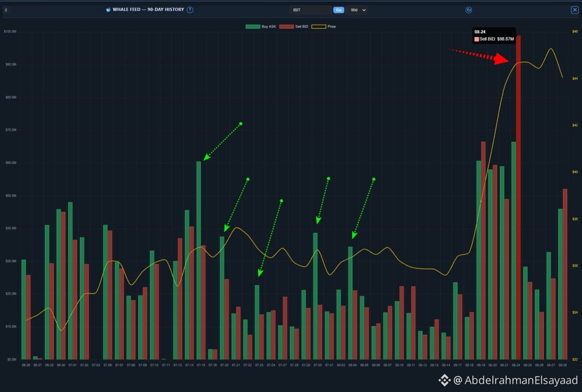Refresh the whale feed with the circular arrow icon

[469, 10]
